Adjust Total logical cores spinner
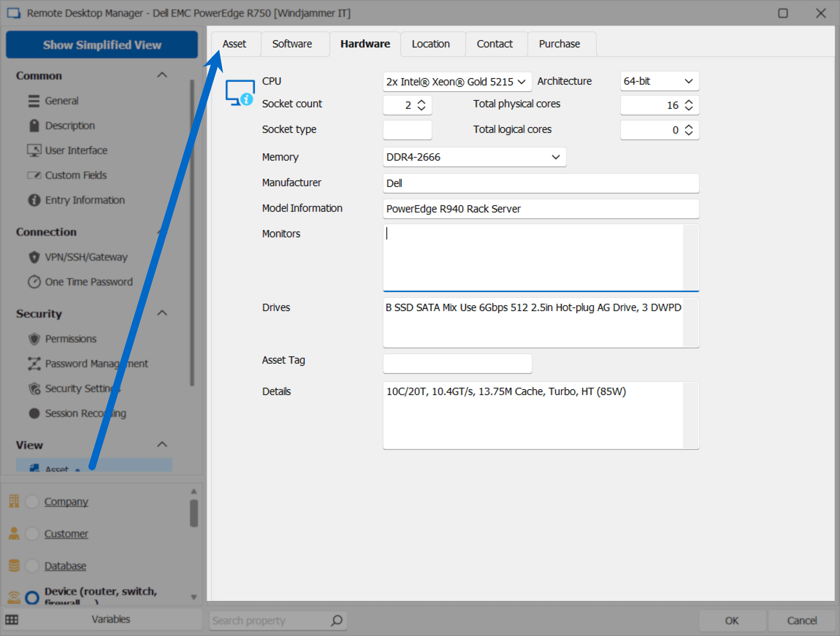840x636 pixels. tap(689, 130)
